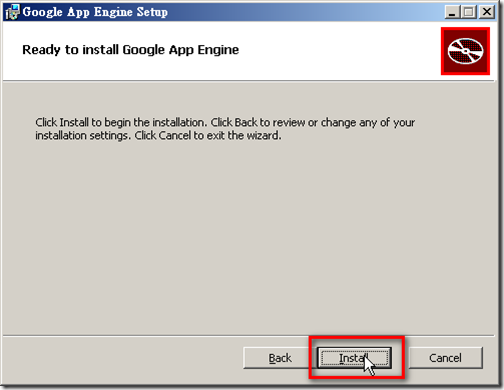The width and height of the screenshot is (504, 390).
Task: Close the Google App Engine Setup window
Action: tap(487, 12)
